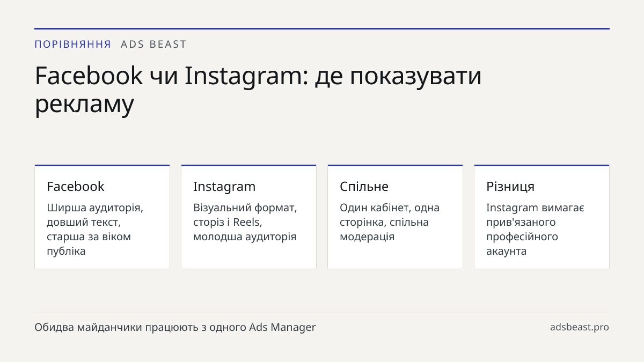Open the adsbeast.pro link

pos(580,327)
